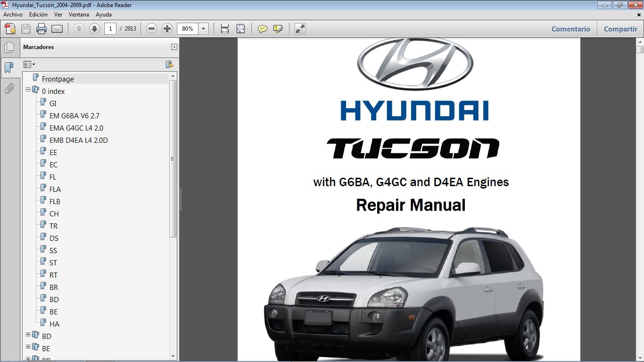644x362 pixels.
Task: Open the zoom level dropdown
Action: pyautogui.click(x=203, y=29)
